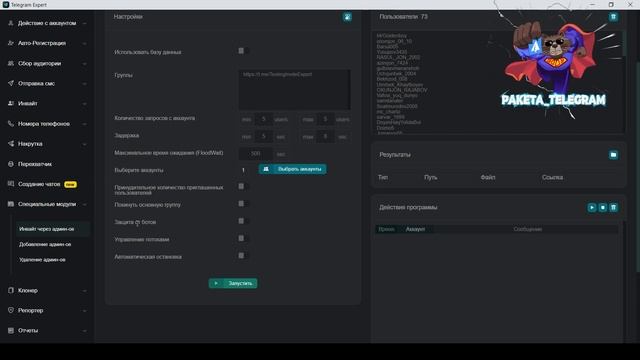The width and height of the screenshot is (640, 360).
Task: Expand chevron next to Авто-Регистрация
Action: coord(84,44)
